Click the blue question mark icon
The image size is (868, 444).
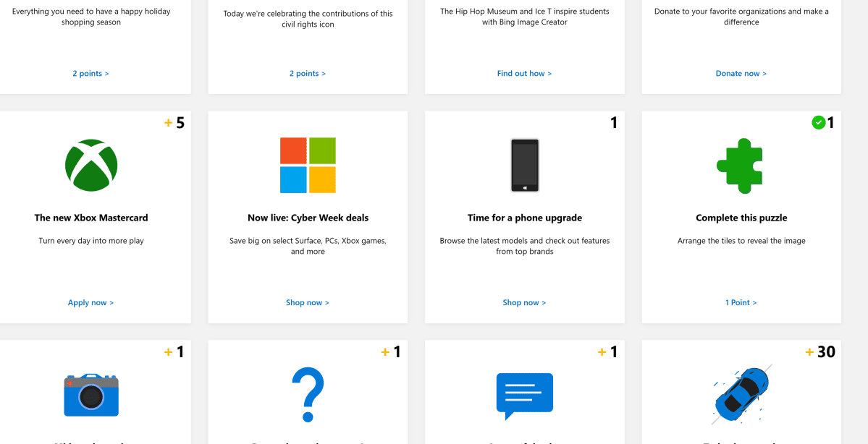click(307, 396)
